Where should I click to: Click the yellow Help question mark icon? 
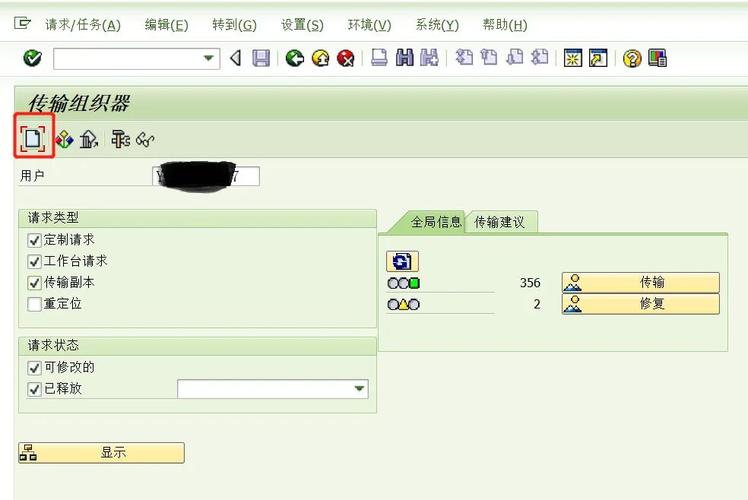632,59
